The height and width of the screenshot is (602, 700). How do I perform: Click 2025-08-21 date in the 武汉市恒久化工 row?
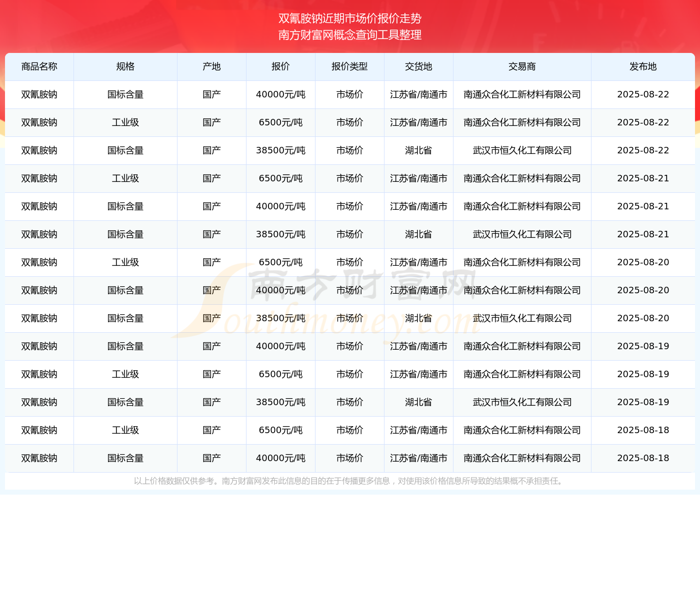pyautogui.click(x=643, y=234)
